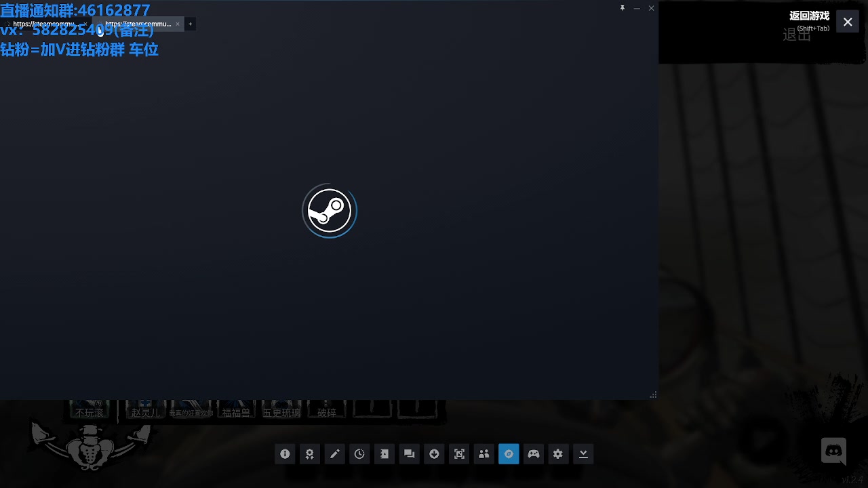Close the overlay browser window
The image size is (868, 488).
(x=651, y=8)
